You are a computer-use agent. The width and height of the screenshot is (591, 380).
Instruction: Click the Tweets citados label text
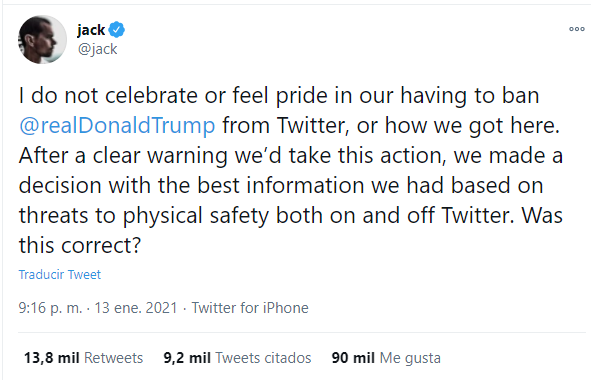(x=263, y=357)
